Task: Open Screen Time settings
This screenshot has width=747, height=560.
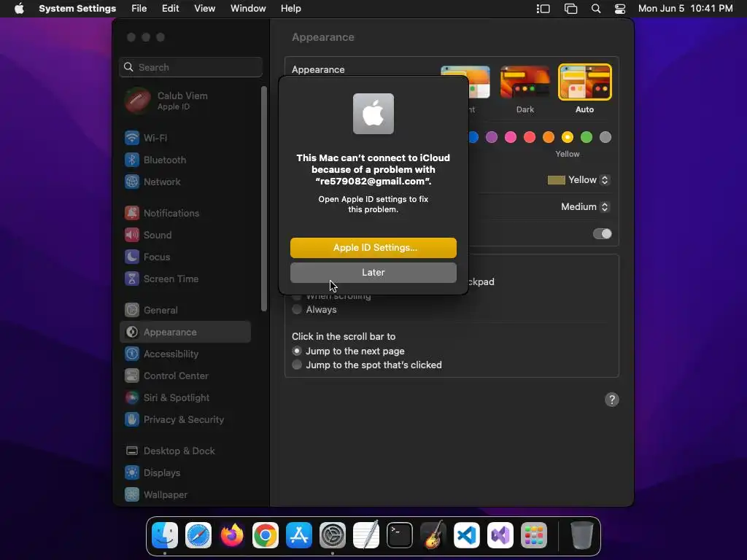Action: click(185, 279)
